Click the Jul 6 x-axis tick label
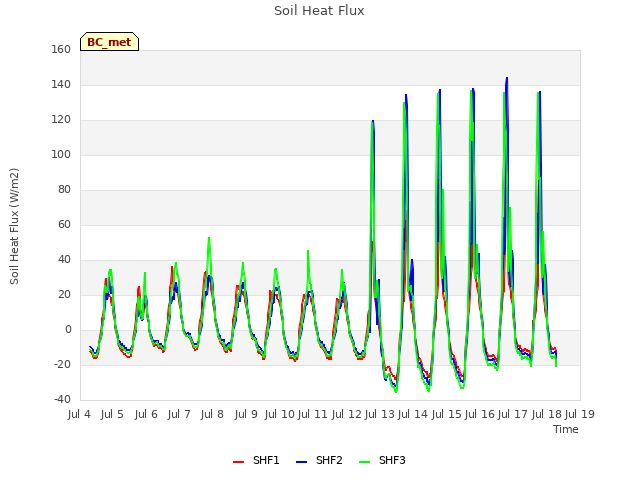640x480 pixels. (146, 414)
